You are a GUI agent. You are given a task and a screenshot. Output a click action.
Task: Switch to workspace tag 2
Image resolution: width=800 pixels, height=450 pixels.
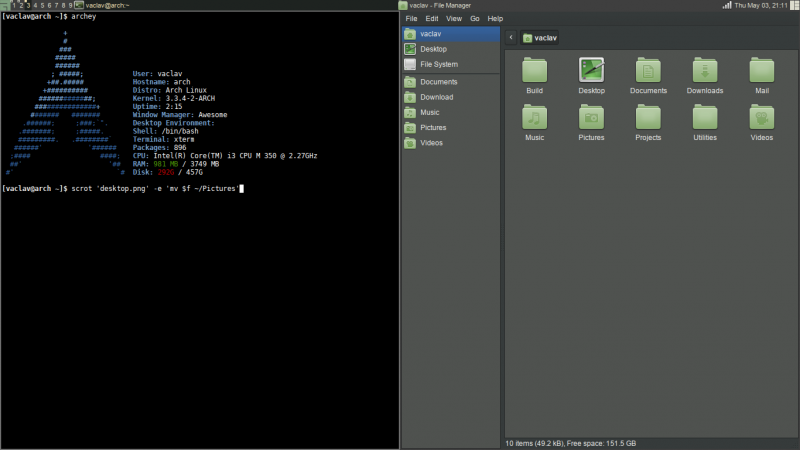pos(21,5)
